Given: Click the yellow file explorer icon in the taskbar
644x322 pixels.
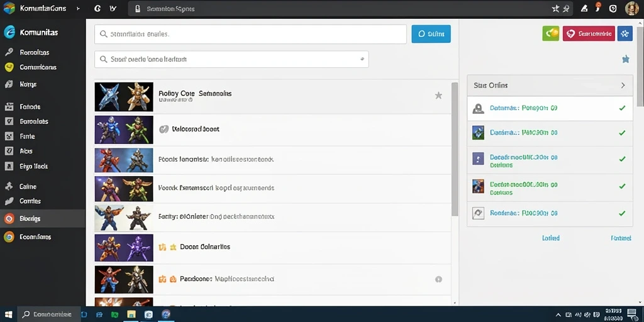Looking at the screenshot, I should (131, 314).
